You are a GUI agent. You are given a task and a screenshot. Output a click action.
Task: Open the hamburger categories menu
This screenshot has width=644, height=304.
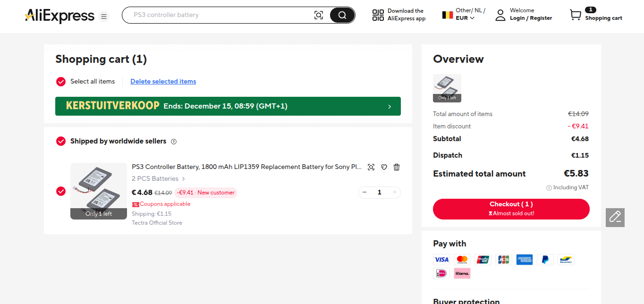tap(104, 17)
